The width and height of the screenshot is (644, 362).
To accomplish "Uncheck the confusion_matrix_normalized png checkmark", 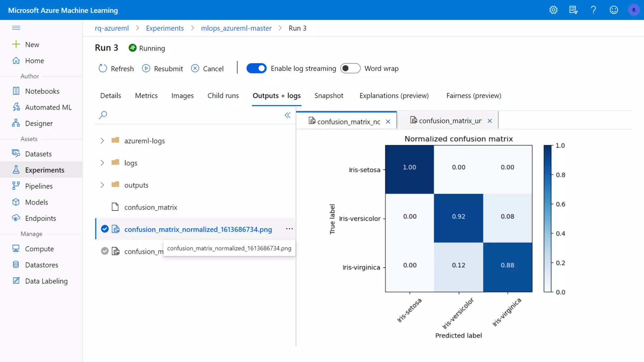I will coord(105,229).
